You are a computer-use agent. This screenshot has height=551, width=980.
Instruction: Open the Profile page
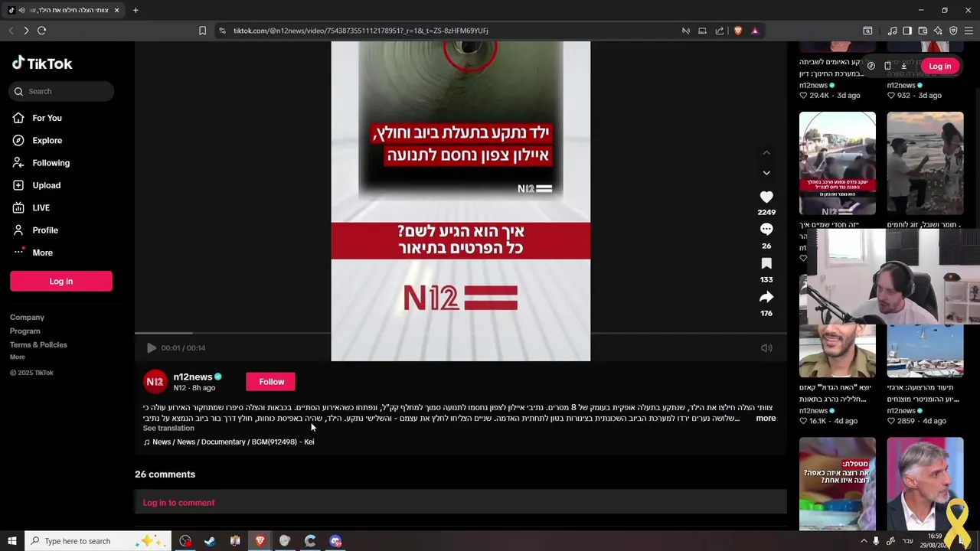click(x=44, y=230)
